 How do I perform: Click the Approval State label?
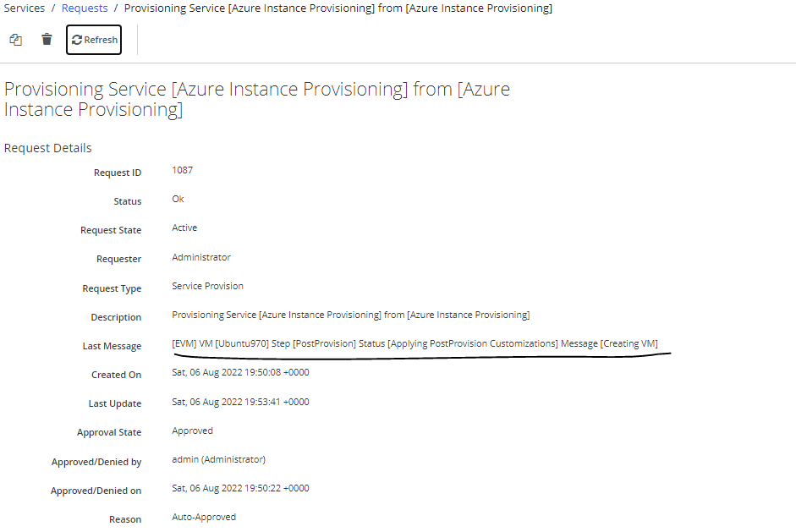tap(109, 432)
